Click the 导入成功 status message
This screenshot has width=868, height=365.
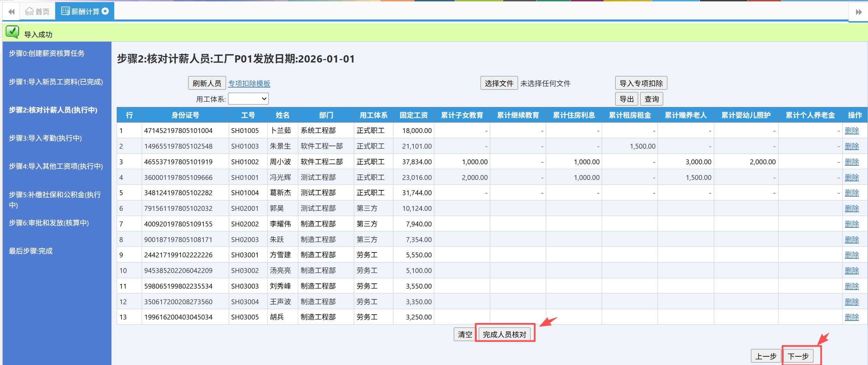[38, 34]
